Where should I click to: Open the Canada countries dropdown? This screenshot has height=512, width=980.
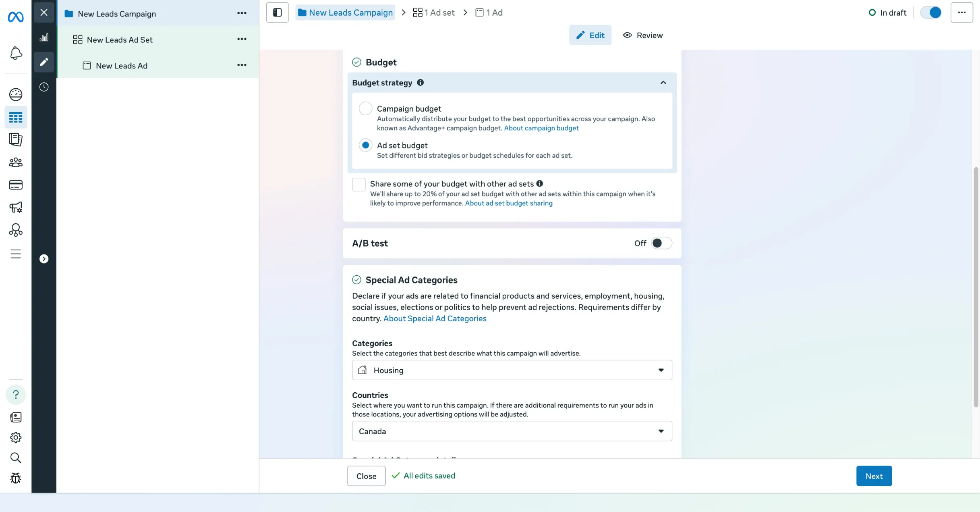[512, 431]
